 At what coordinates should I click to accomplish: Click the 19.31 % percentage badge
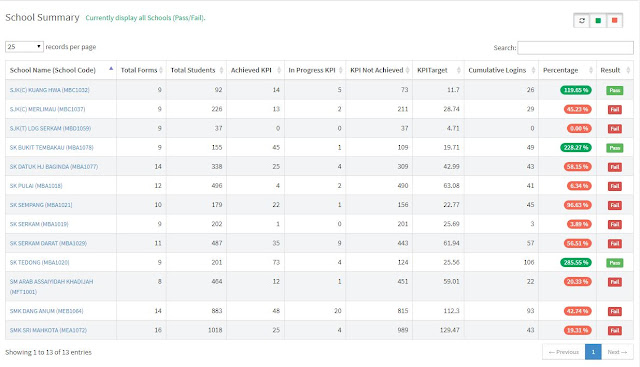point(578,331)
